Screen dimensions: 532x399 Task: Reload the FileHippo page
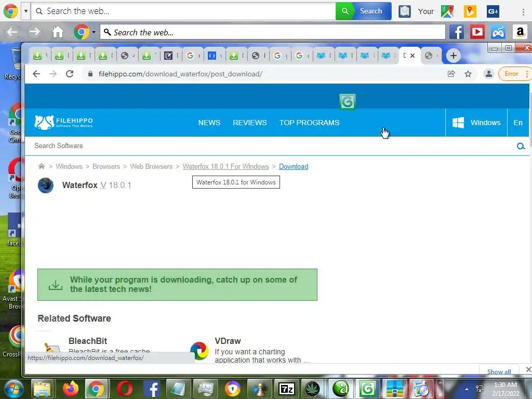pos(70,74)
